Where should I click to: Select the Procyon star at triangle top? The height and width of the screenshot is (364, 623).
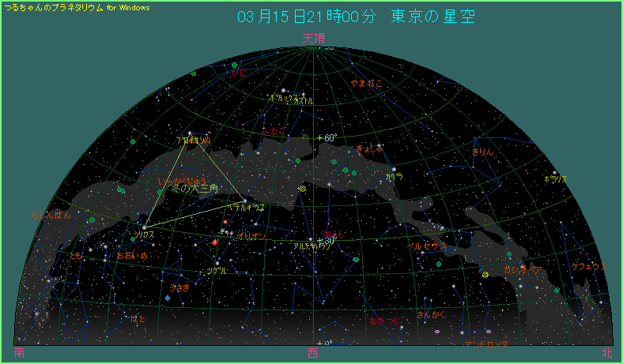(x=190, y=132)
